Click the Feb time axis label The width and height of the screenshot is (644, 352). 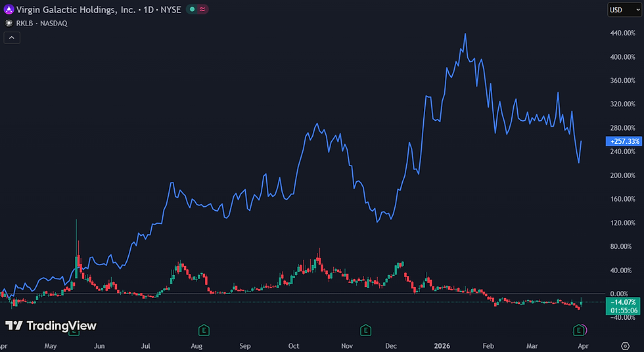click(x=488, y=346)
